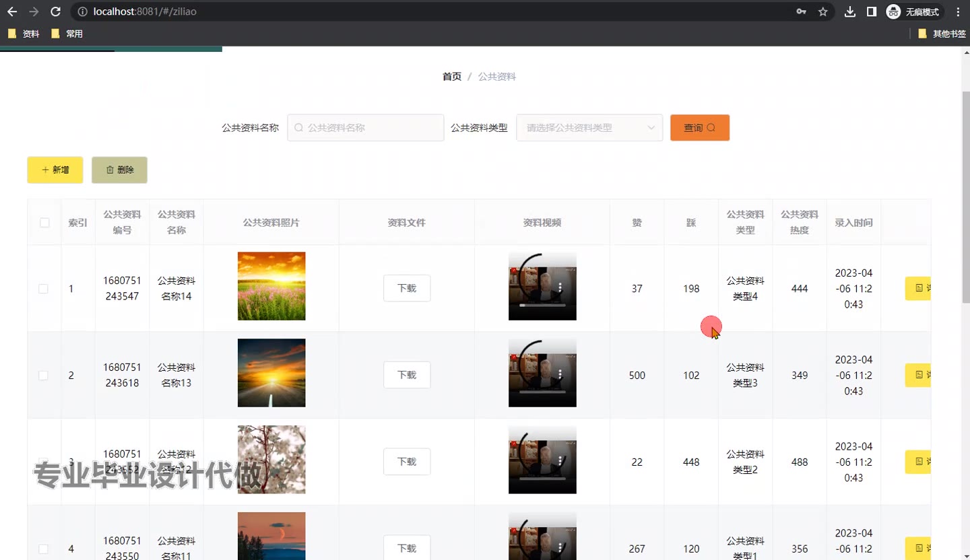Select the heat value 349 cell

tap(800, 376)
